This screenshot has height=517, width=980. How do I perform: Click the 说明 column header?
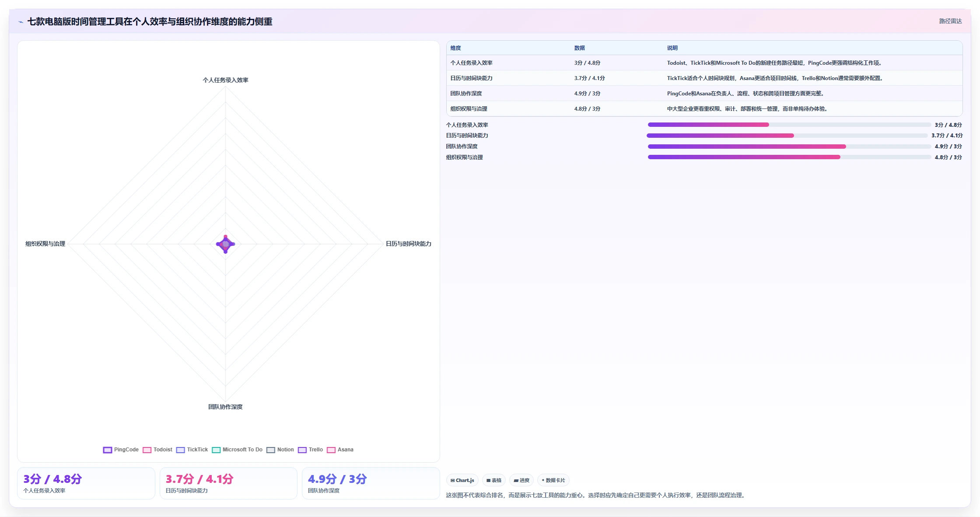[x=672, y=48]
